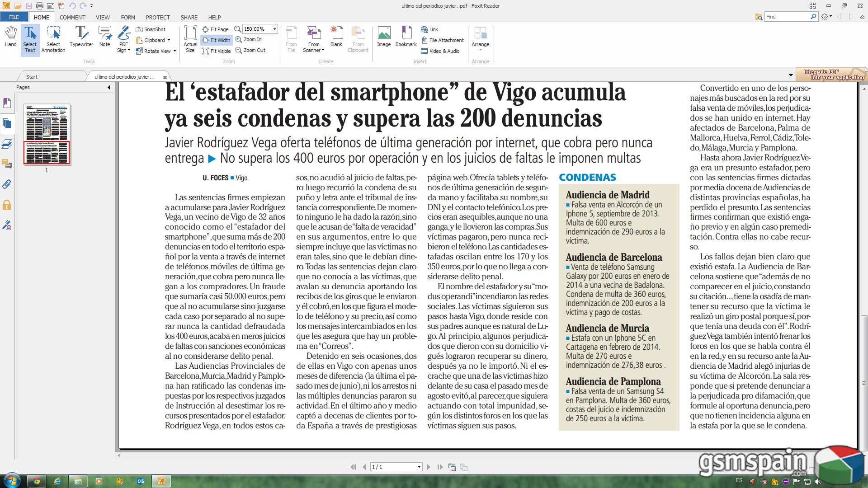Viewport: 868px width, 488px height.
Task: Open the advanced search folder icon
Action: pos(759,17)
